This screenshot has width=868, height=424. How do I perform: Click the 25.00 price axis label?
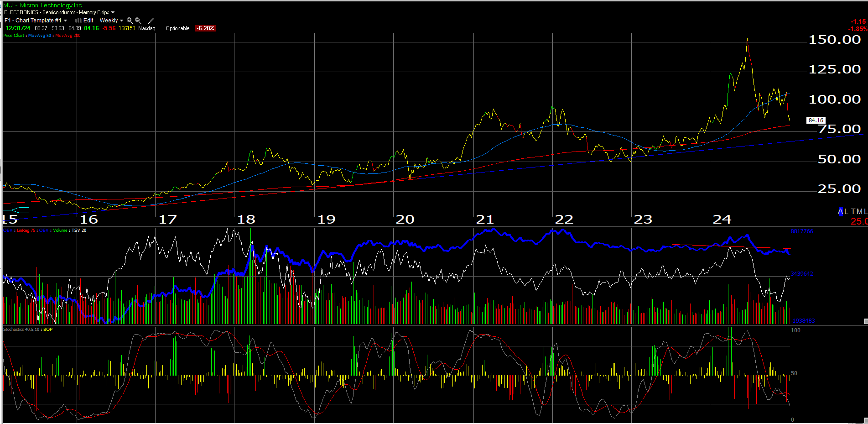(x=839, y=189)
